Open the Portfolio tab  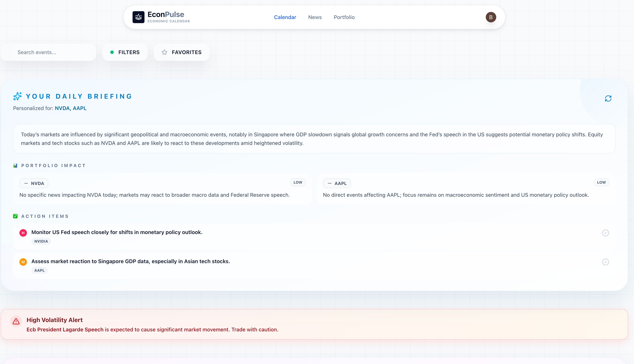(x=344, y=17)
